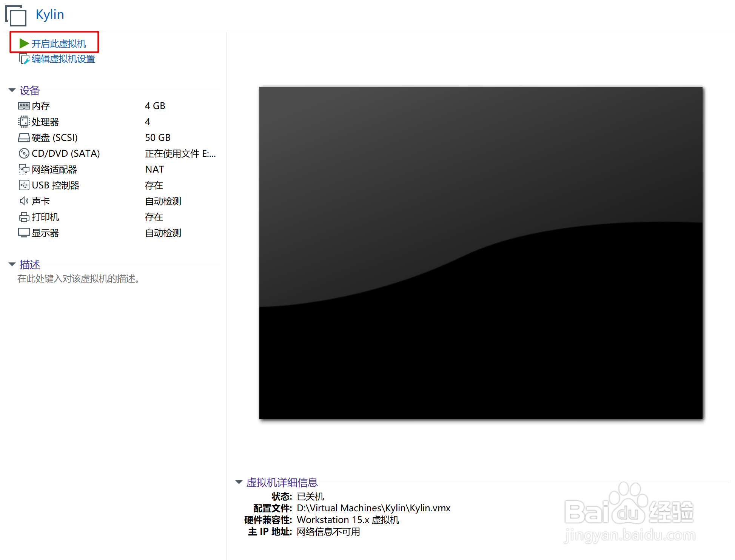Click the black VM screen preview
The height and width of the screenshot is (560, 735).
481,253
